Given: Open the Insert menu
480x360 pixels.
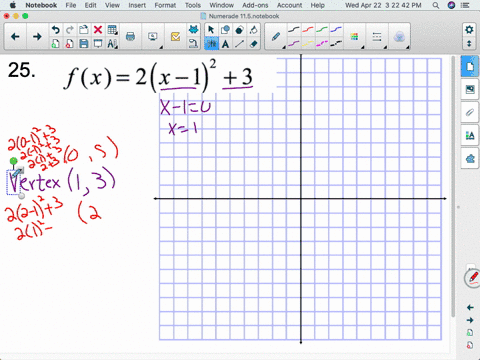Looking at the screenshot, I should click(137, 5).
